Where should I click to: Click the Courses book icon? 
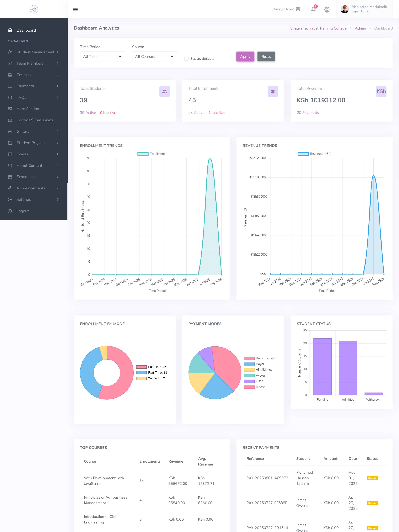10,75
